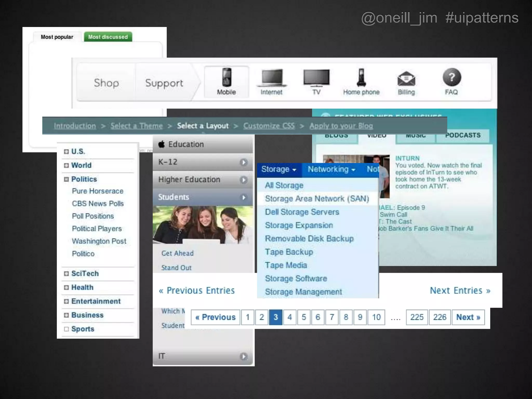532x399 pixels.
Task: Expand the Higher Education arrow
Action: pos(243,180)
